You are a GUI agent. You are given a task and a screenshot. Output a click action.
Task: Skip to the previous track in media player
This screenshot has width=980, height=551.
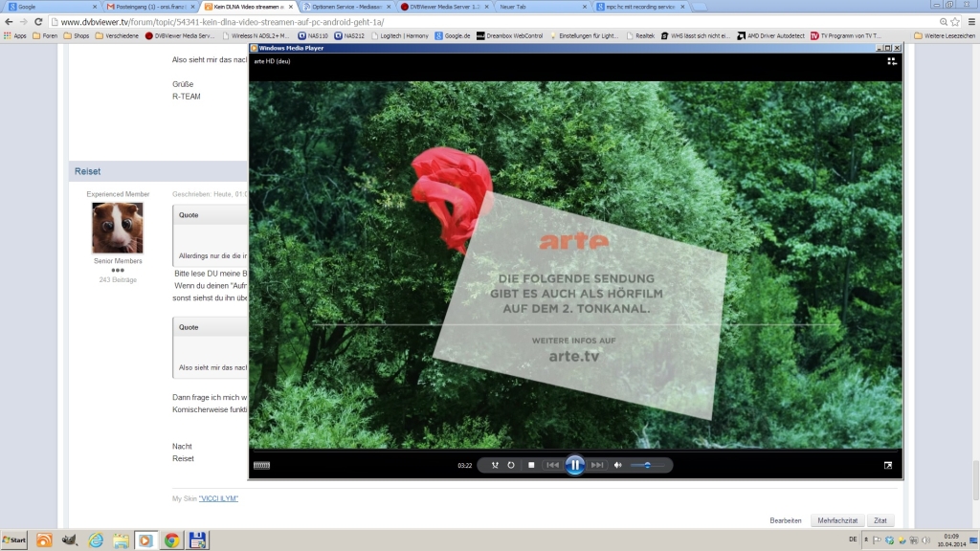tap(552, 465)
